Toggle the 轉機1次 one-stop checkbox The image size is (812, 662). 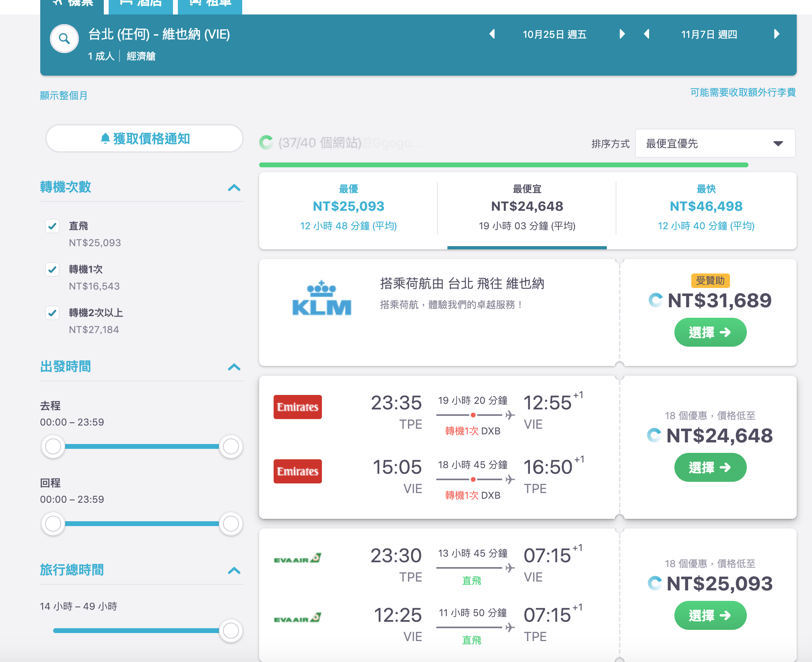[x=52, y=269]
